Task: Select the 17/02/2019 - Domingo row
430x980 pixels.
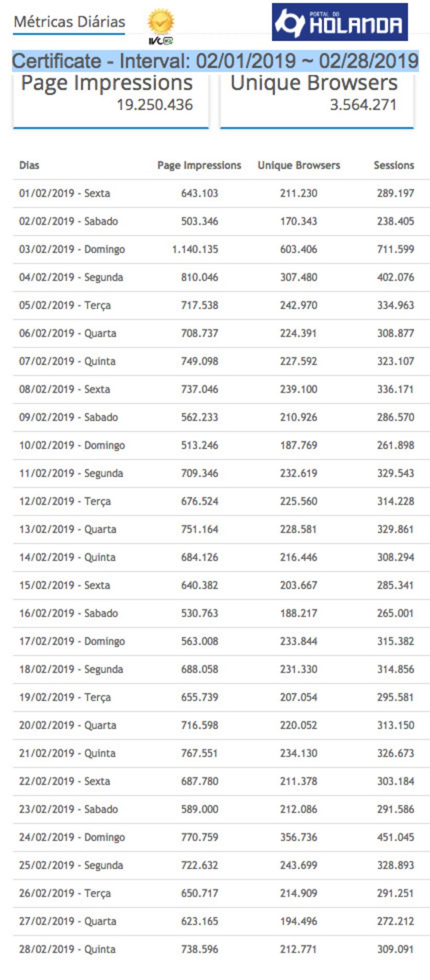Action: pos(72,641)
